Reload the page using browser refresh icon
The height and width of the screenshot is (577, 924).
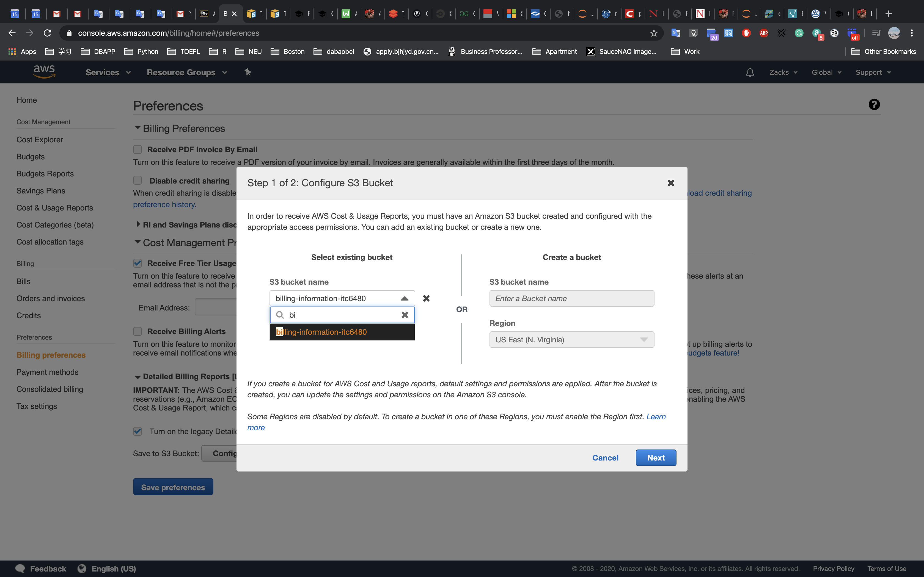click(x=47, y=33)
